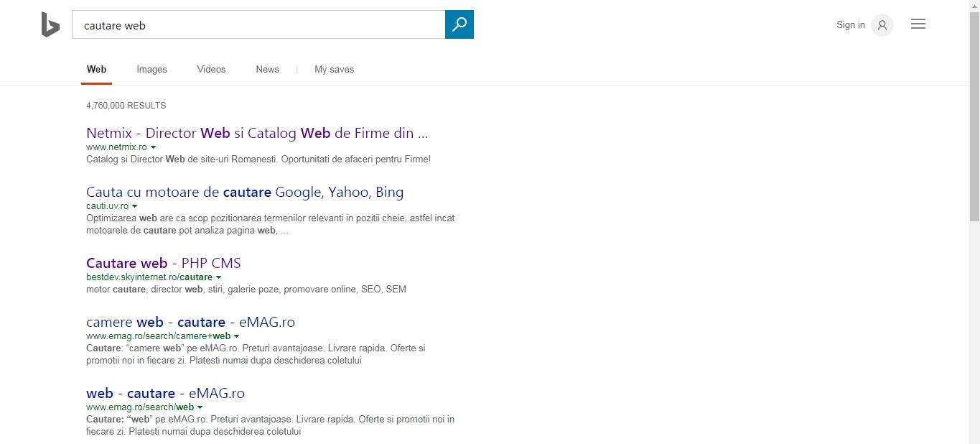The height and width of the screenshot is (444, 980).
Task: Go to My saves
Action: [334, 70]
